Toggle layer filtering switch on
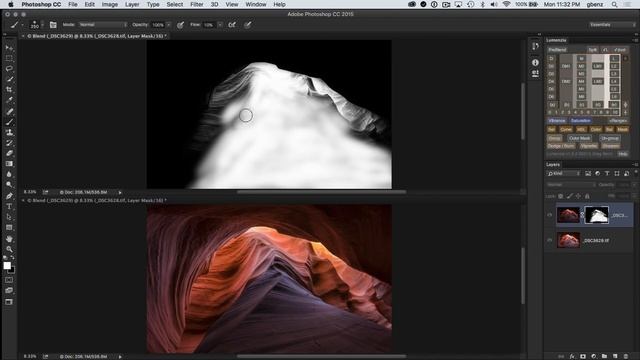The image size is (640, 360). point(636,173)
